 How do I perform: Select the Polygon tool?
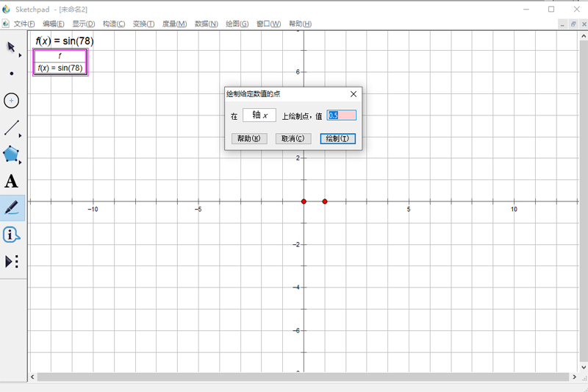point(12,154)
